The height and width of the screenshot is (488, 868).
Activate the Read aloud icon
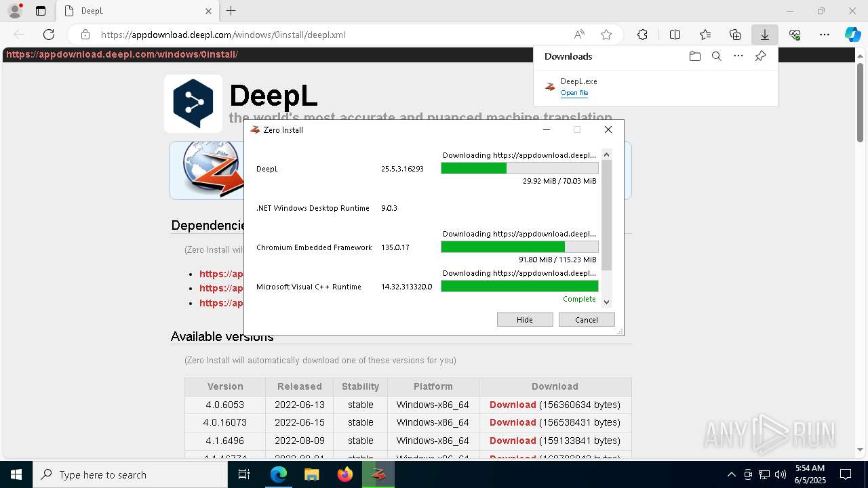[x=579, y=35]
